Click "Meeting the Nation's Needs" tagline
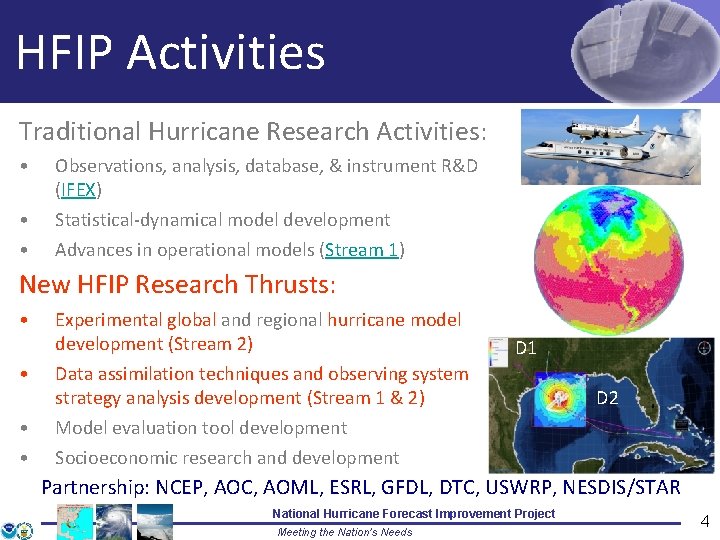720x540 pixels. tap(345, 532)
